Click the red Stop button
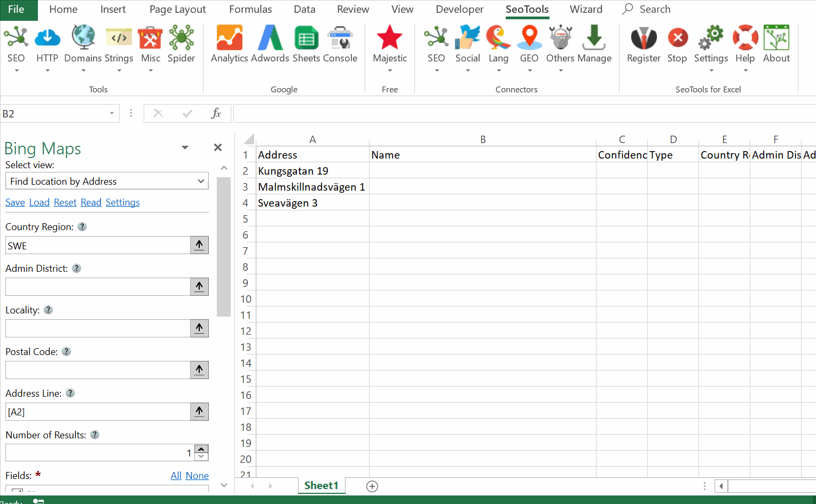 (x=677, y=45)
